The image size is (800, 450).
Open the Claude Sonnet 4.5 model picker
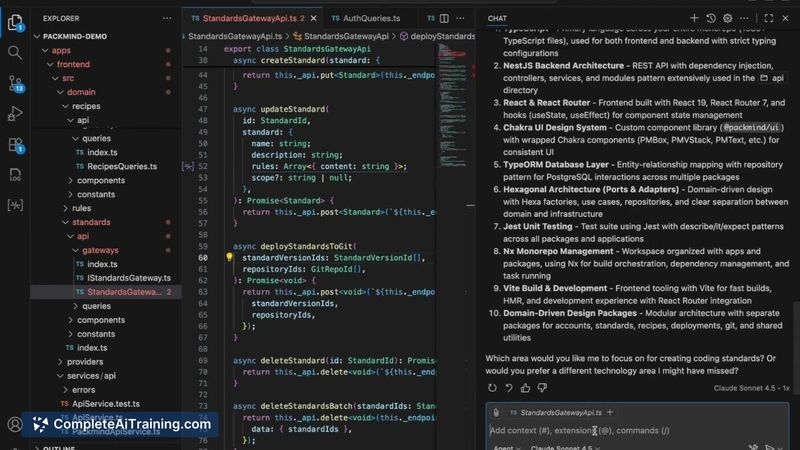(x=565, y=447)
